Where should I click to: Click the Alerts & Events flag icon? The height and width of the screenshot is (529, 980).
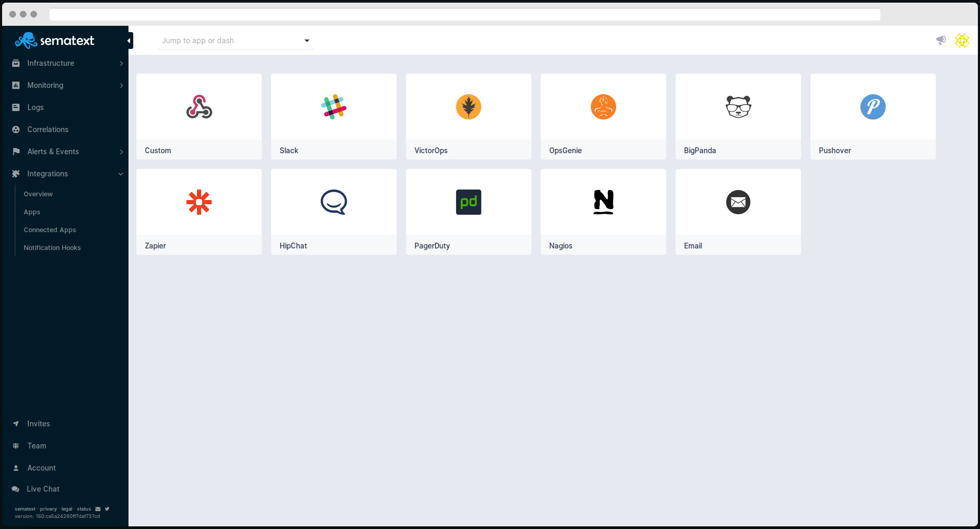coord(16,152)
